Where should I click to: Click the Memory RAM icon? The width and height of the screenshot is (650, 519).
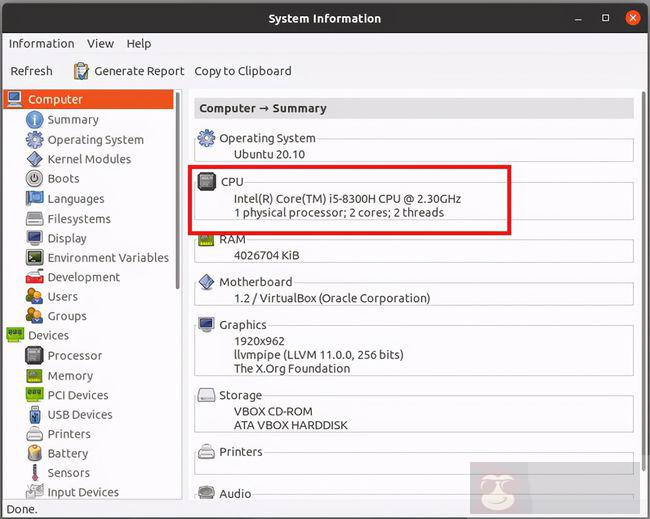point(34,376)
